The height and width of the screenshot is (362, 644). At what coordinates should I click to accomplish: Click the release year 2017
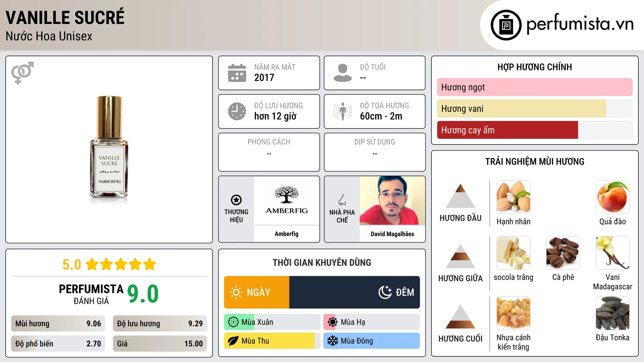pos(264,78)
